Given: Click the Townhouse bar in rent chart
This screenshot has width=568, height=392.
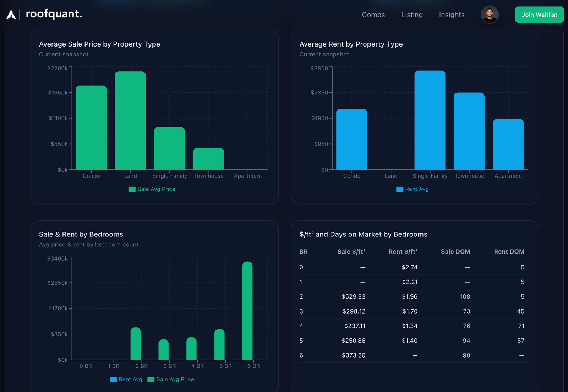Looking at the screenshot, I should [469, 131].
